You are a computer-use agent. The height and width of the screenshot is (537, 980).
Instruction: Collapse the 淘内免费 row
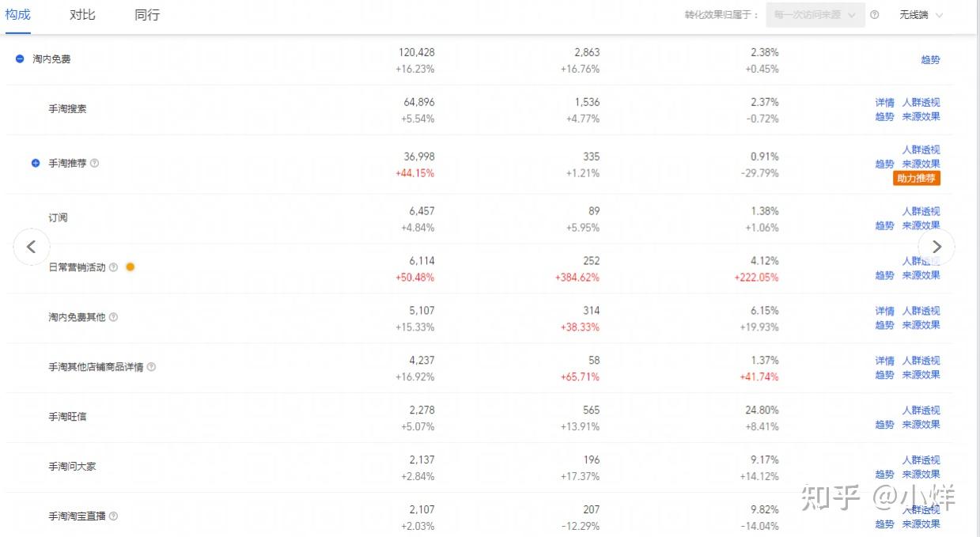point(21,59)
